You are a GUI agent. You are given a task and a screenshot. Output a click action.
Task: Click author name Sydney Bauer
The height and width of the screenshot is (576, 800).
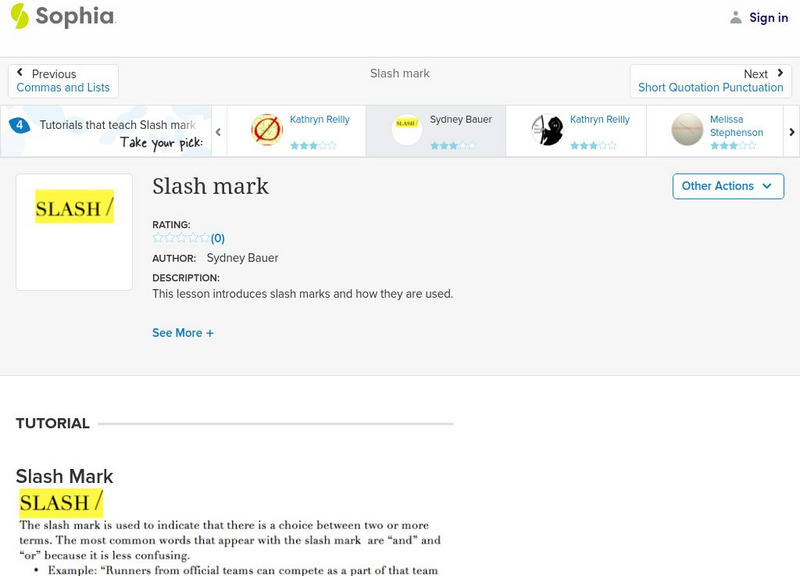242,258
